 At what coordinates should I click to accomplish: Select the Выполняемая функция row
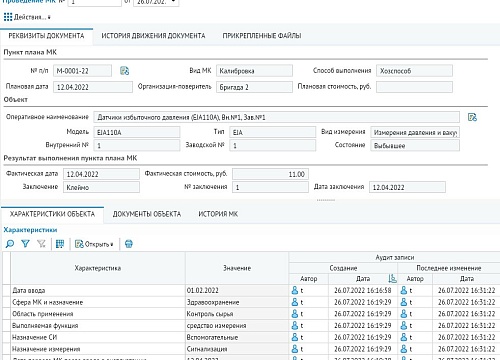(x=251, y=325)
